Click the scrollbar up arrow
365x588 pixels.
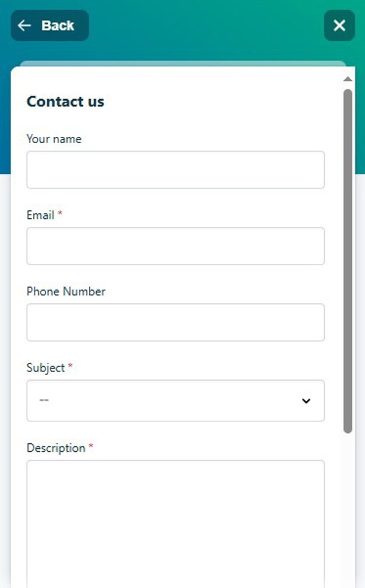(348, 79)
